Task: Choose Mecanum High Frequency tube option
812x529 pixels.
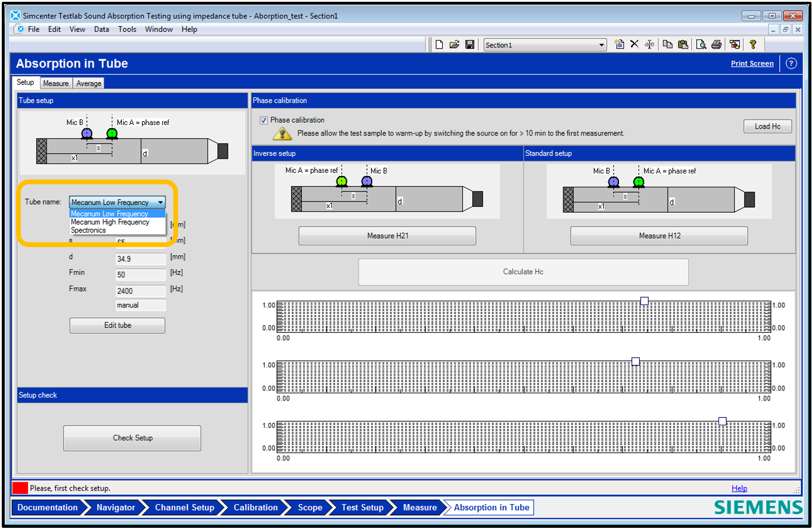Action: pyautogui.click(x=118, y=222)
